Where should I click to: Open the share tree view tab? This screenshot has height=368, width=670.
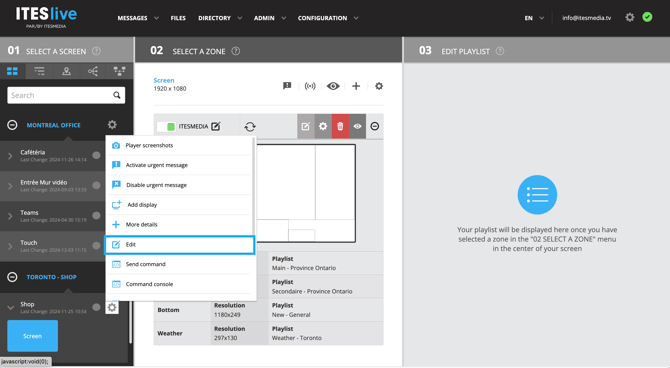tap(93, 71)
